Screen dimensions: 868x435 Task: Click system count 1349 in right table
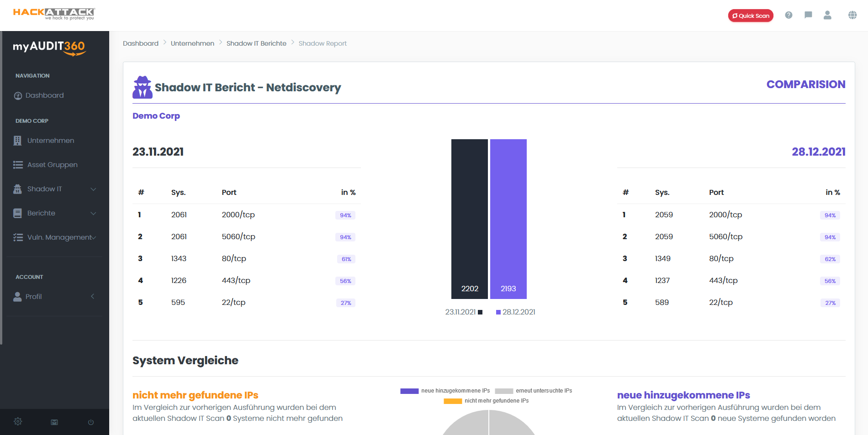pyautogui.click(x=663, y=258)
